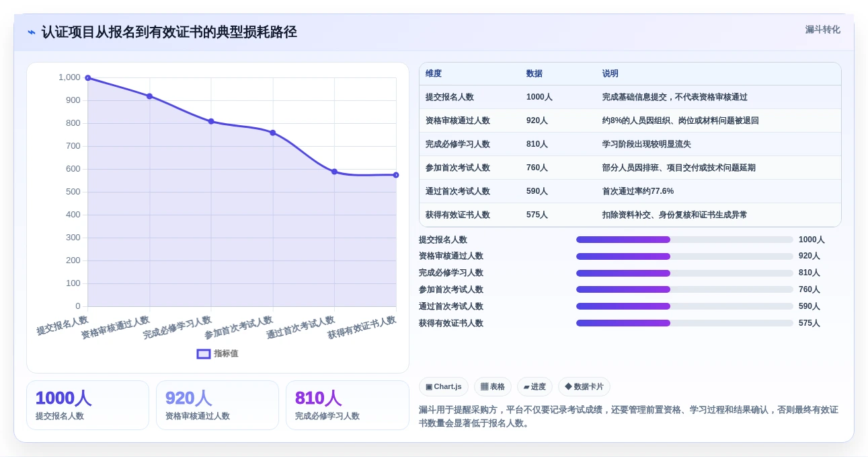Screen dimensions: 868x457
Task: Click the 漏斗转化 label in header
Action: [823, 30]
